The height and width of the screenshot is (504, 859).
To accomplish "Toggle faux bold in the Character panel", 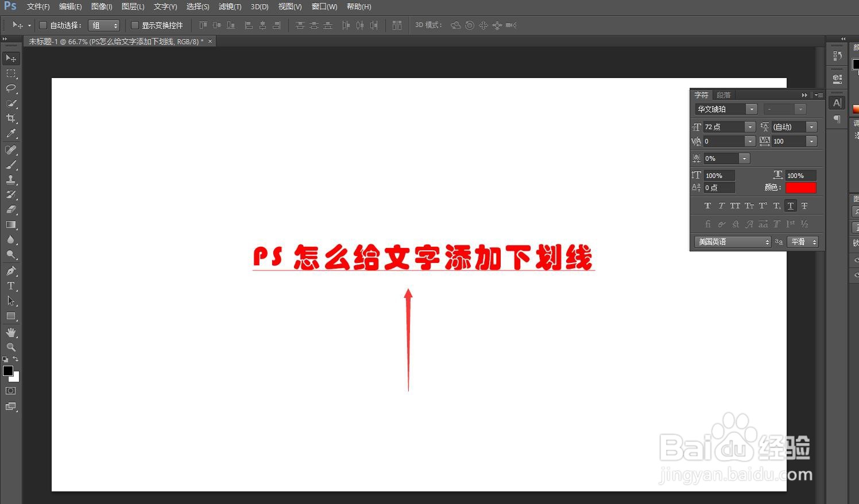I will click(x=707, y=206).
